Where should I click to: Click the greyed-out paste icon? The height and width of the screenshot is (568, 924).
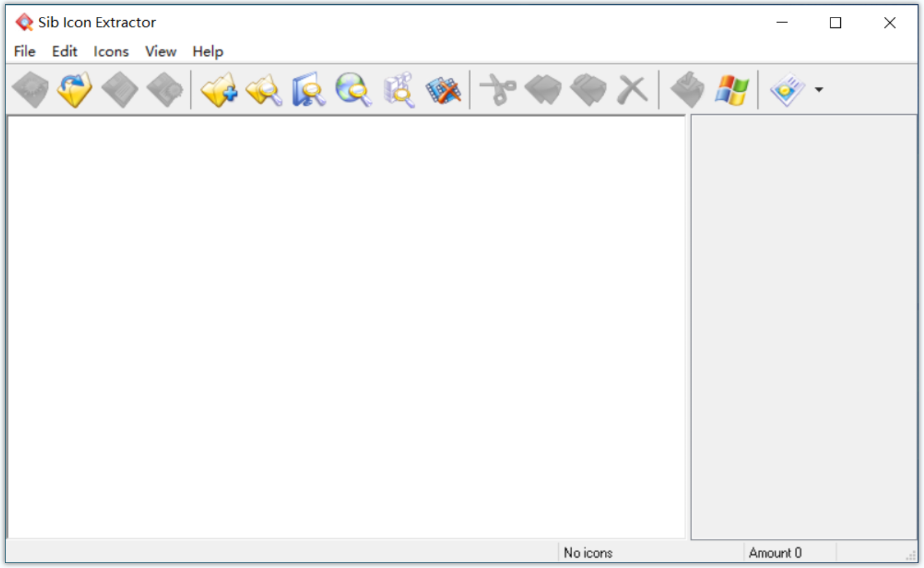coord(588,90)
